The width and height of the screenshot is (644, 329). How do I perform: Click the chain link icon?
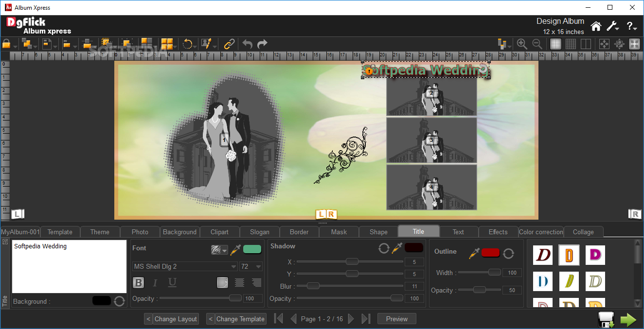(x=229, y=44)
